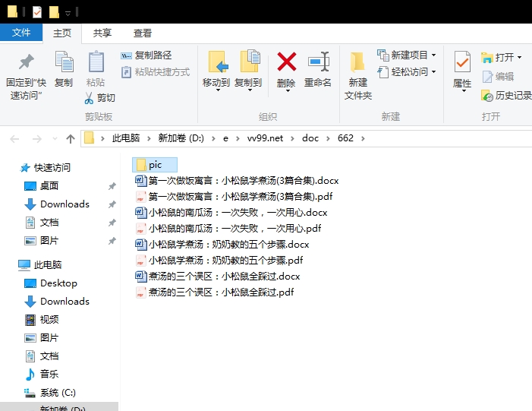Select 奶奶教的五个步骤 docx file
Screen dimensions: 532x411
(x=222, y=244)
